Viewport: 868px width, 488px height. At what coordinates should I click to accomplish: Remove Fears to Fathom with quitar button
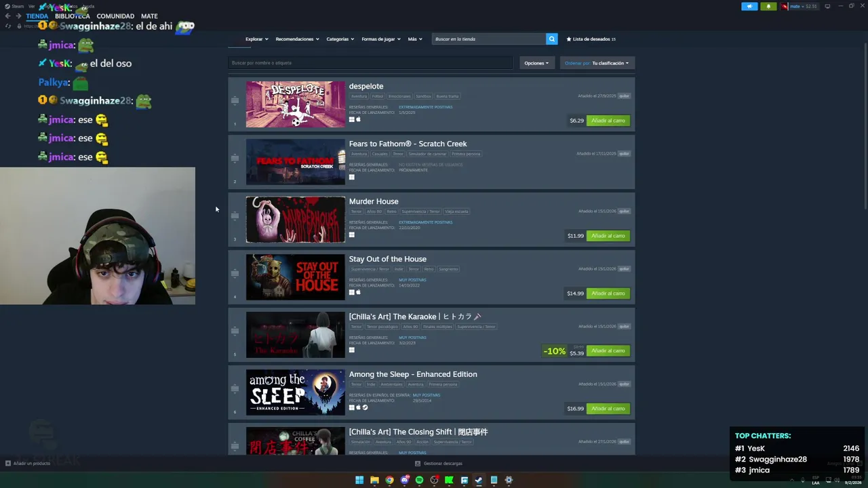(625, 154)
